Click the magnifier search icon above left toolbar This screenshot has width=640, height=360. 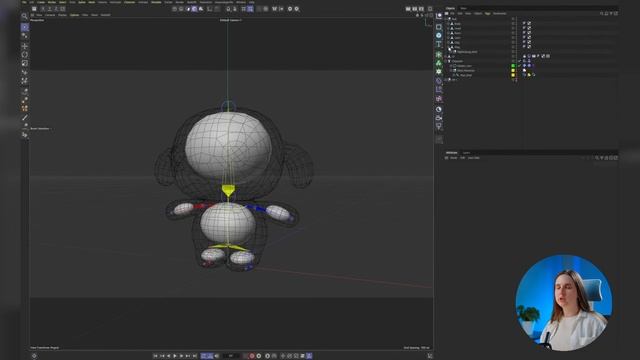tap(24, 16)
